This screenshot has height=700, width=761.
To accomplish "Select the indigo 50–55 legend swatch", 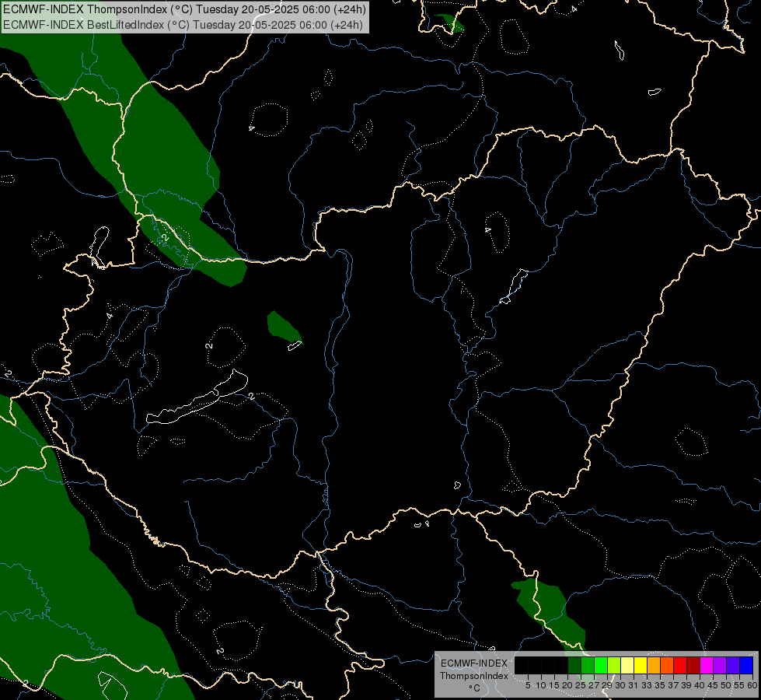I will tap(733, 665).
